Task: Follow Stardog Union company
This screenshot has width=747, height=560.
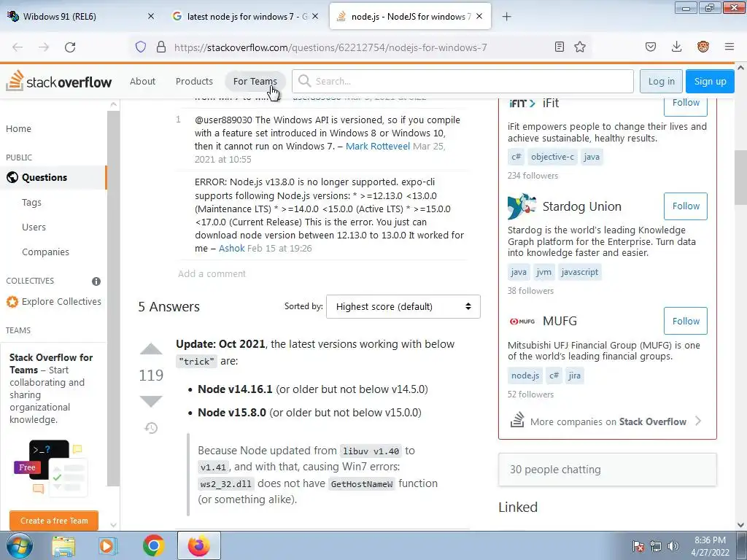Action: pos(686,206)
